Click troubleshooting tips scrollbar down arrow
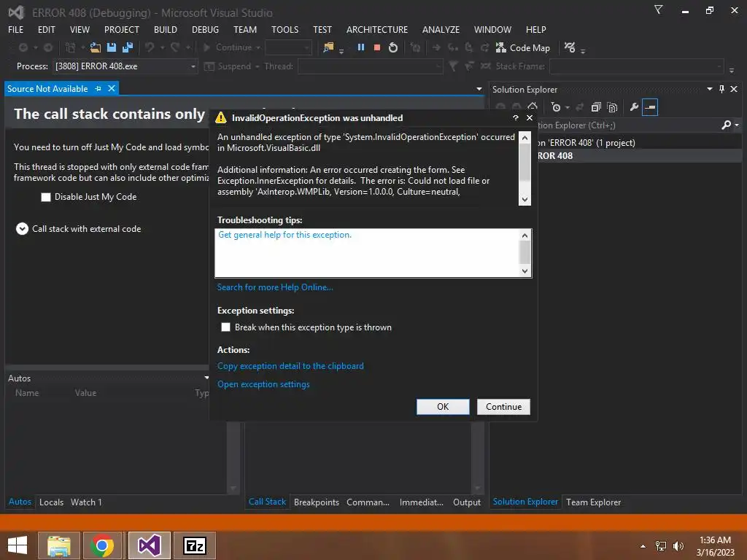Viewport: 747px width, 560px height. click(x=525, y=271)
